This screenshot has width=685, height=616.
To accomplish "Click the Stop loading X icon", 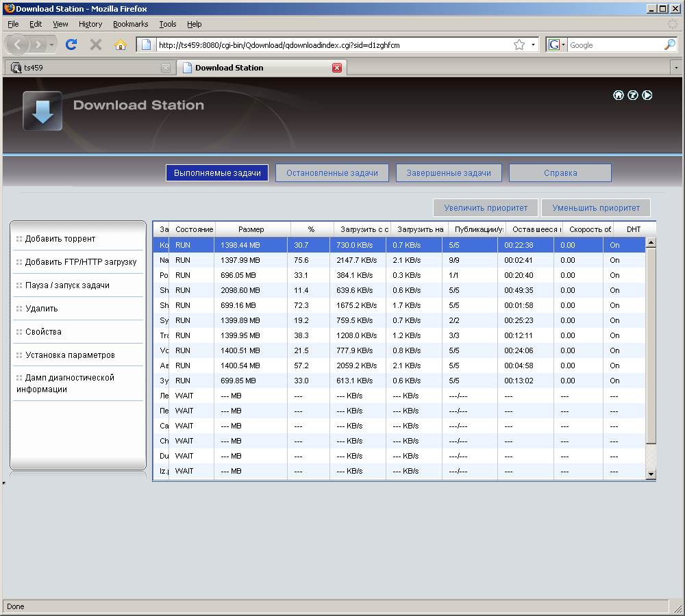I will point(96,44).
